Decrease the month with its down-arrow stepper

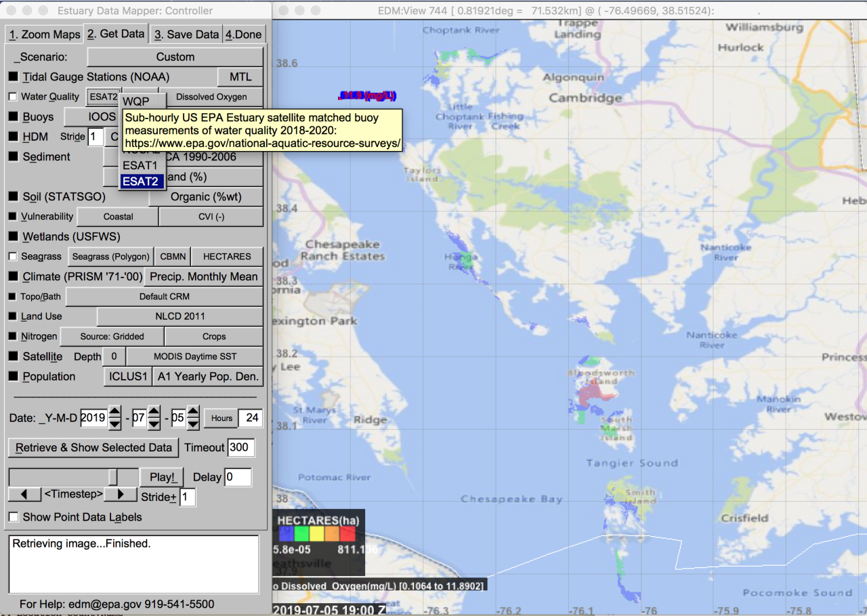click(x=152, y=422)
